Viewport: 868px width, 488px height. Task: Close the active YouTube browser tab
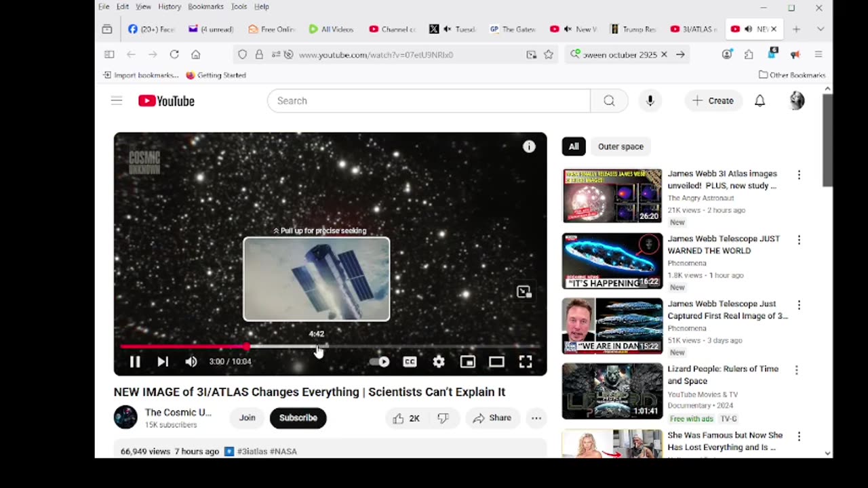click(774, 29)
